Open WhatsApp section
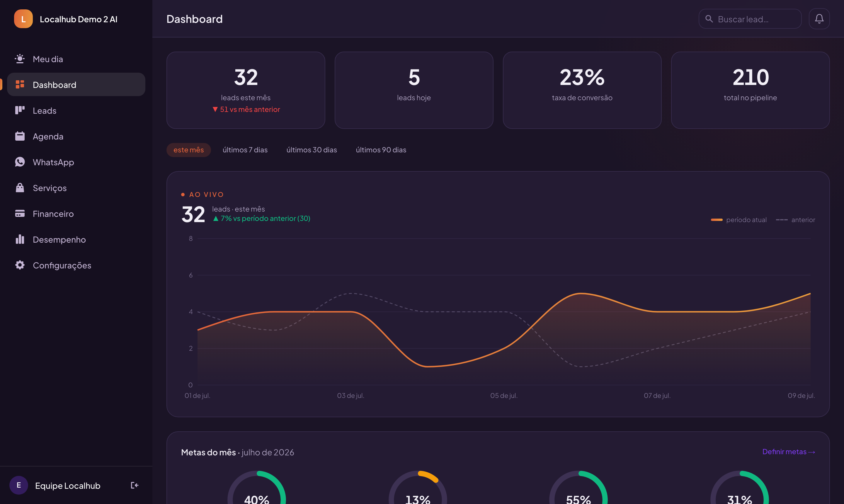This screenshot has height=504, width=844. click(x=76, y=162)
